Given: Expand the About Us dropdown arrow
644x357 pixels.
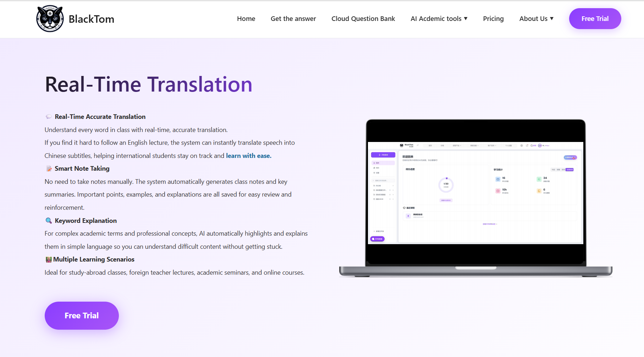Looking at the screenshot, I should tap(552, 18).
